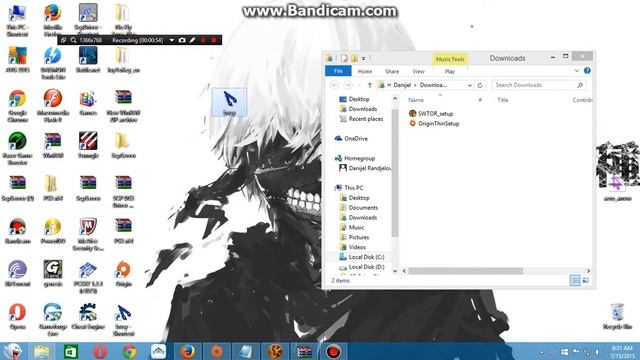Open Firefox from the taskbar

tap(187, 351)
